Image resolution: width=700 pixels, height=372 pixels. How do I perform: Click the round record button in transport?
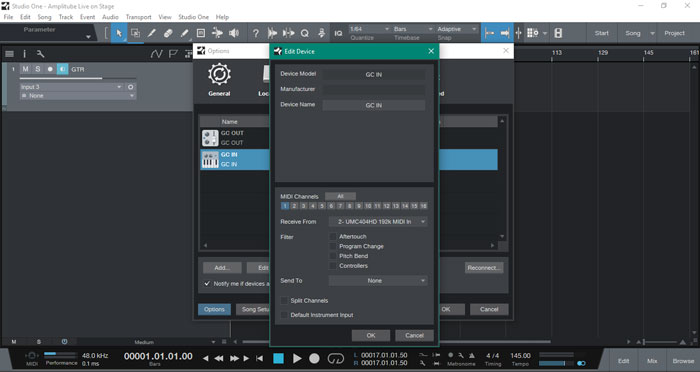coord(314,358)
